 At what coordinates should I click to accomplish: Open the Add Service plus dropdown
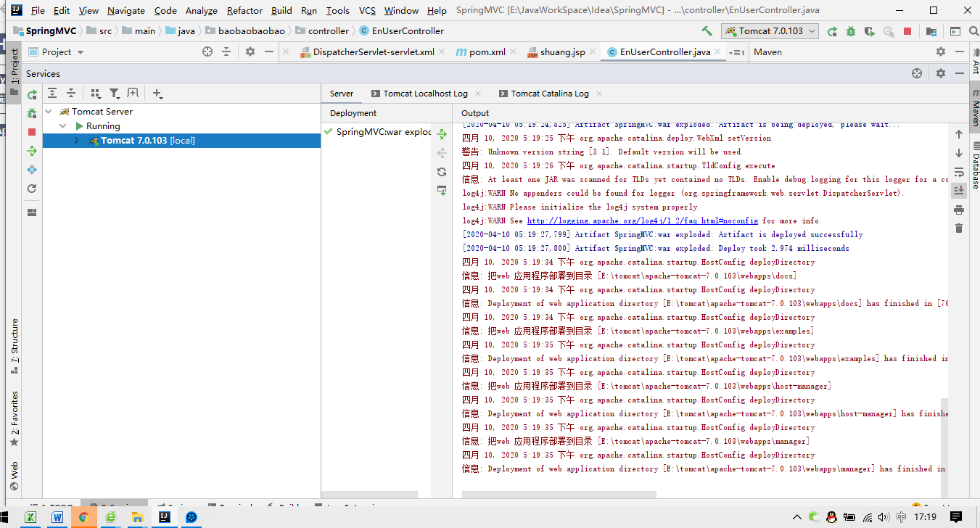[x=157, y=94]
